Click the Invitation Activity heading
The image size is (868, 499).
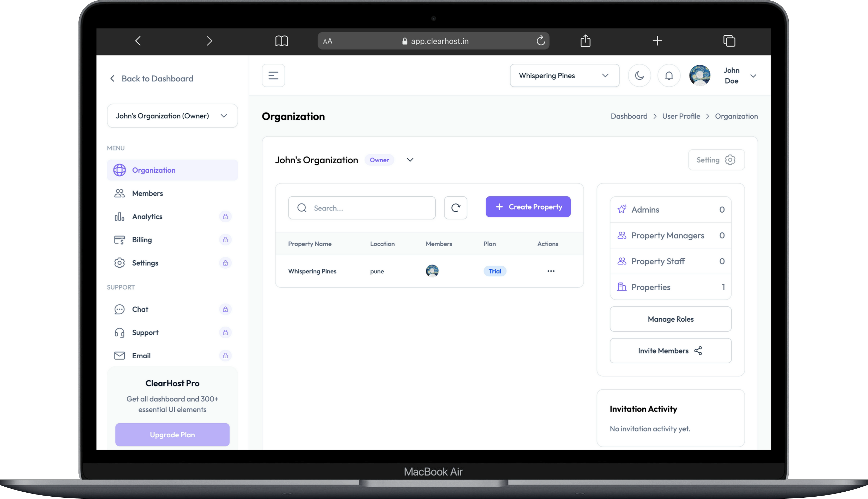[643, 409]
